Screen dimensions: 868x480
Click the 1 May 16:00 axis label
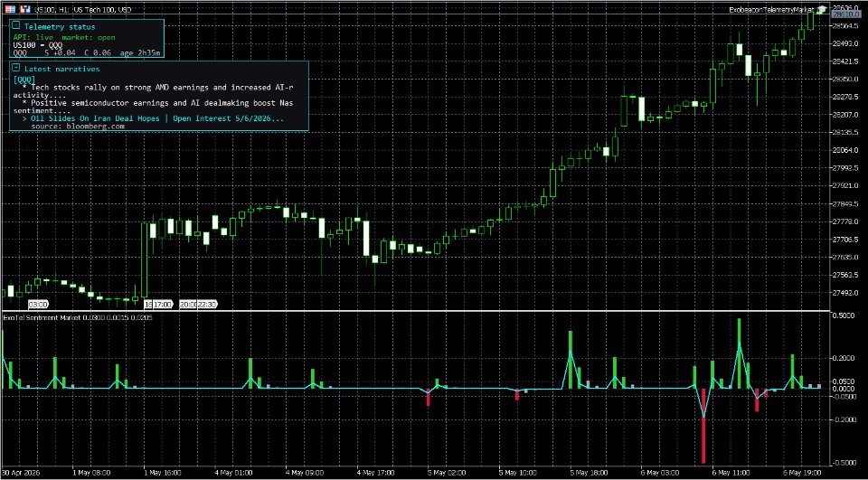coord(162,474)
